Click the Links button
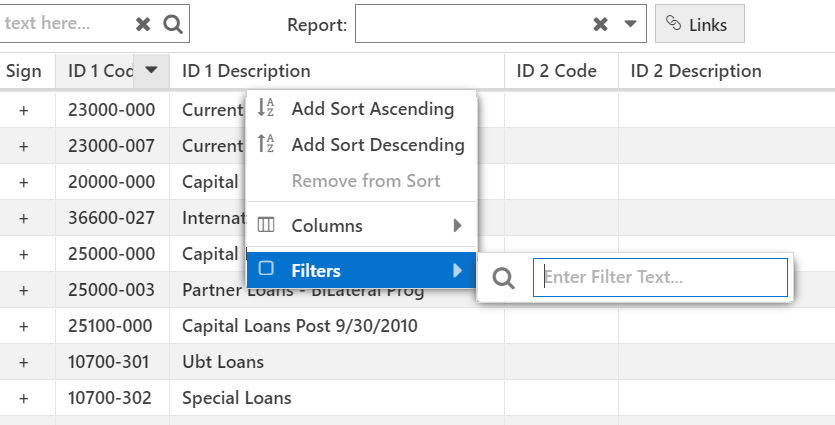The width and height of the screenshot is (835, 425). tap(700, 24)
